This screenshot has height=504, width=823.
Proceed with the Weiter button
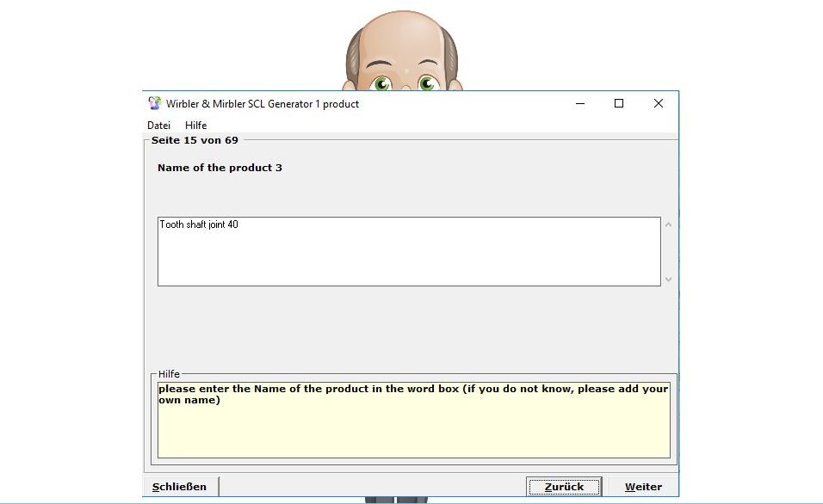tap(643, 487)
